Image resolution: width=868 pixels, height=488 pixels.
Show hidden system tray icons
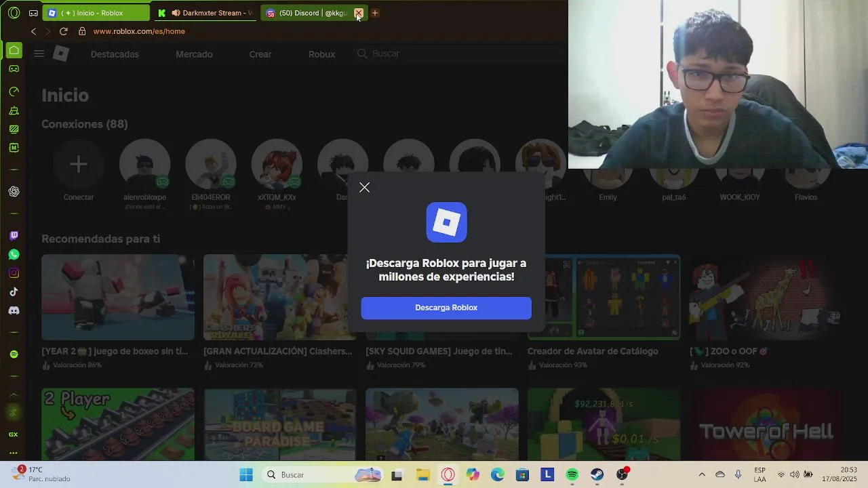click(x=702, y=474)
